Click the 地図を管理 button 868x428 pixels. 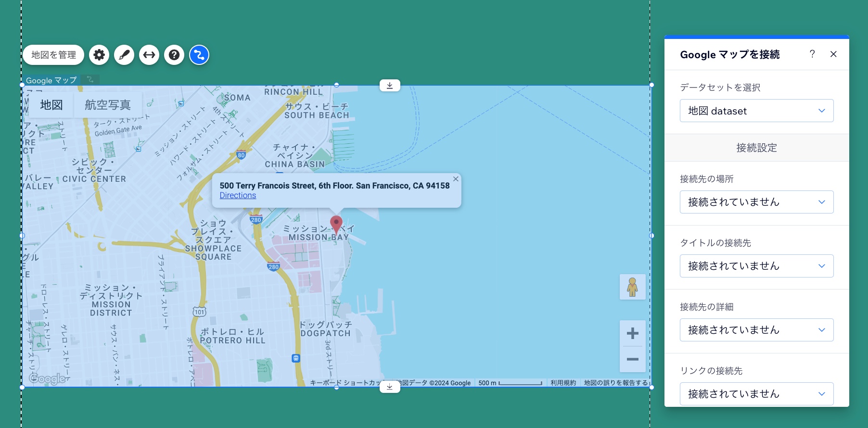(x=53, y=55)
